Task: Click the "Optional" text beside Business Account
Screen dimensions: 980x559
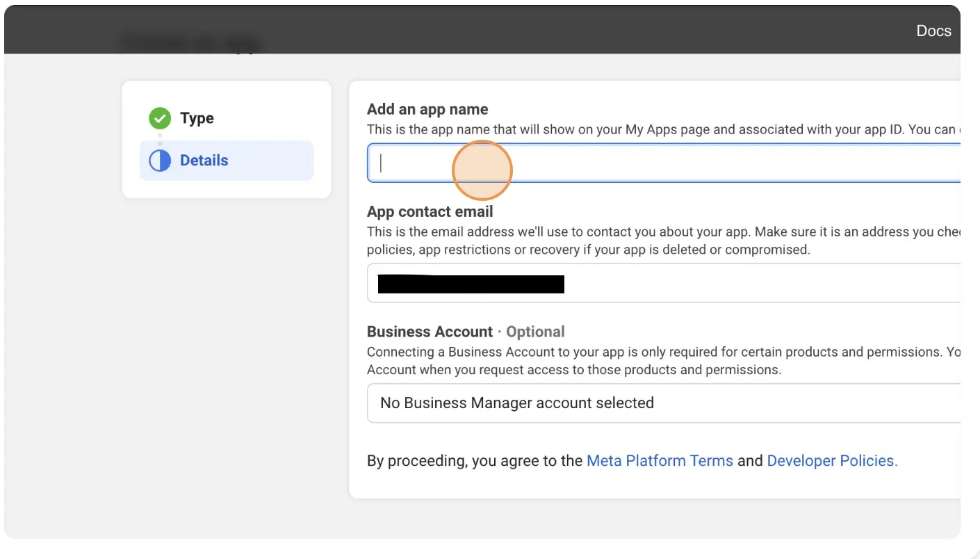Action: click(535, 332)
